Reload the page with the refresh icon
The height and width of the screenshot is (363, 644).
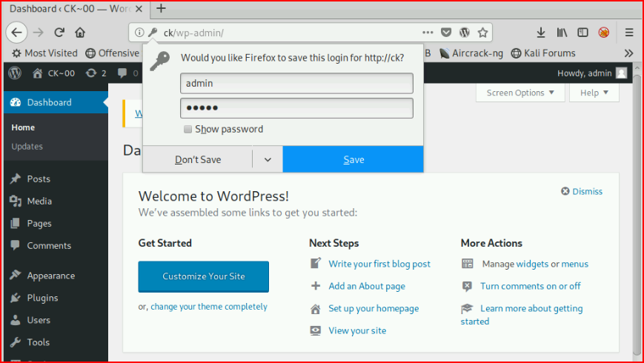(59, 33)
